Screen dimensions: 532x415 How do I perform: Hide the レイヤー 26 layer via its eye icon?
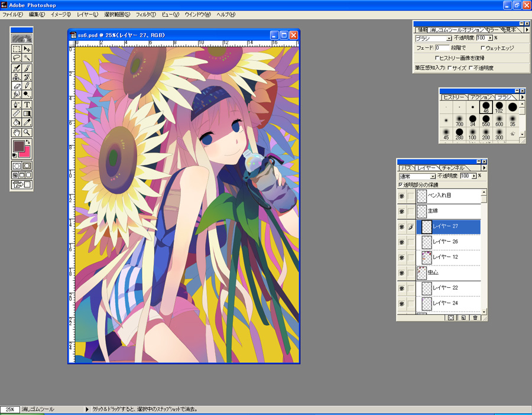401,242
